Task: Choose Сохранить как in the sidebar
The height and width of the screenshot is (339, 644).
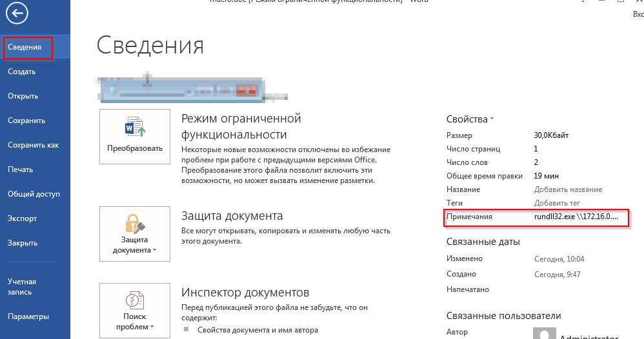Action: [33, 145]
